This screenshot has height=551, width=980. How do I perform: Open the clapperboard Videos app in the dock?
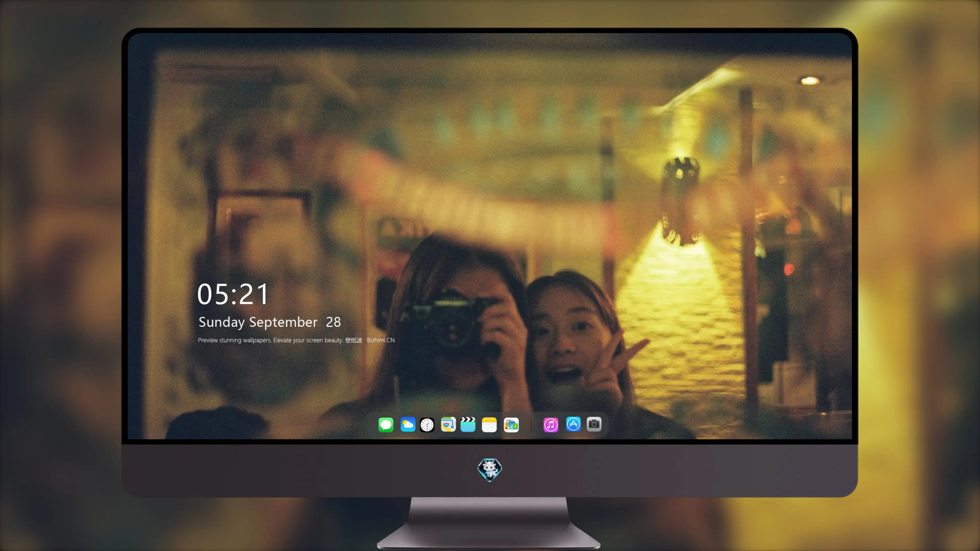pos(468,424)
